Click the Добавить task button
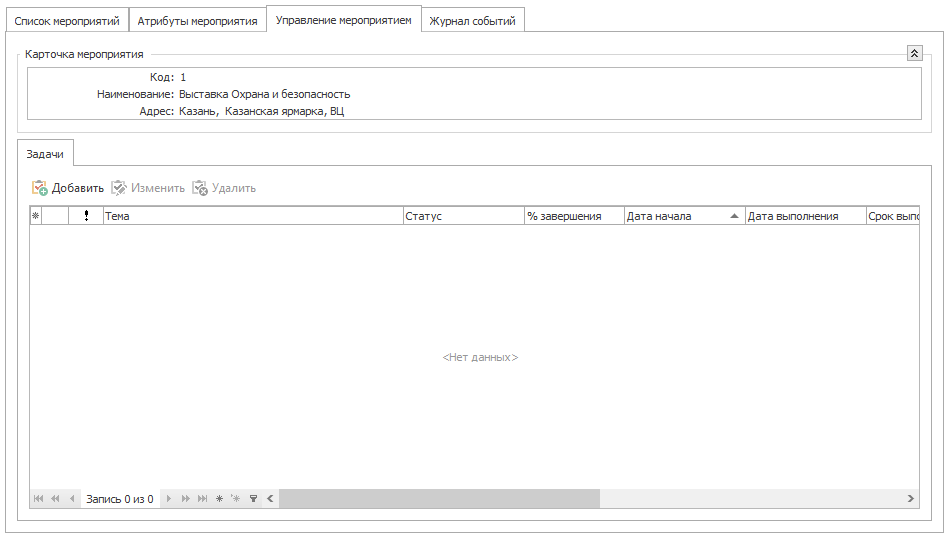 tap(68, 188)
